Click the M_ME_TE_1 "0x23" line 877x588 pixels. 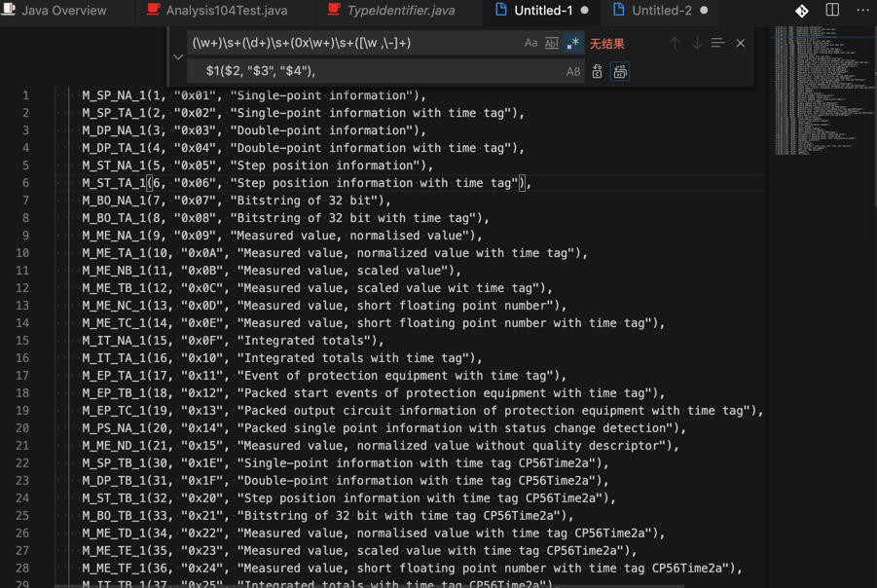[359, 551]
